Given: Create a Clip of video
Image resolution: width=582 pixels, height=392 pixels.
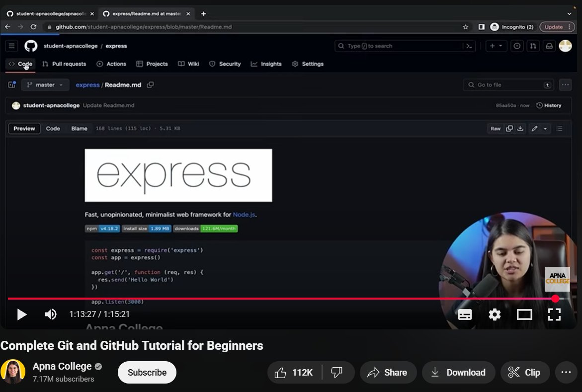Looking at the screenshot, I should tap(525, 372).
